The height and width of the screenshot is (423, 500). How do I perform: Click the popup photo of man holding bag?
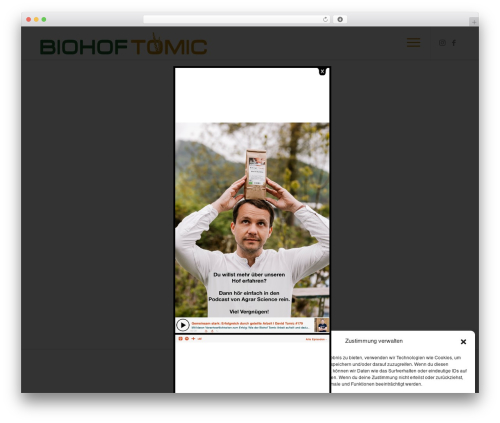(252, 220)
